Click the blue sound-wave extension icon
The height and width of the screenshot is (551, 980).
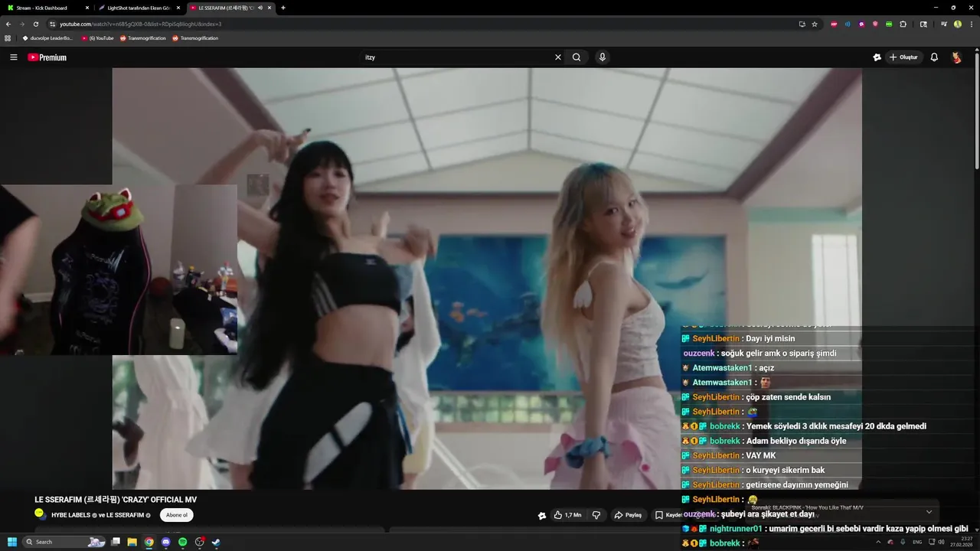848,24
